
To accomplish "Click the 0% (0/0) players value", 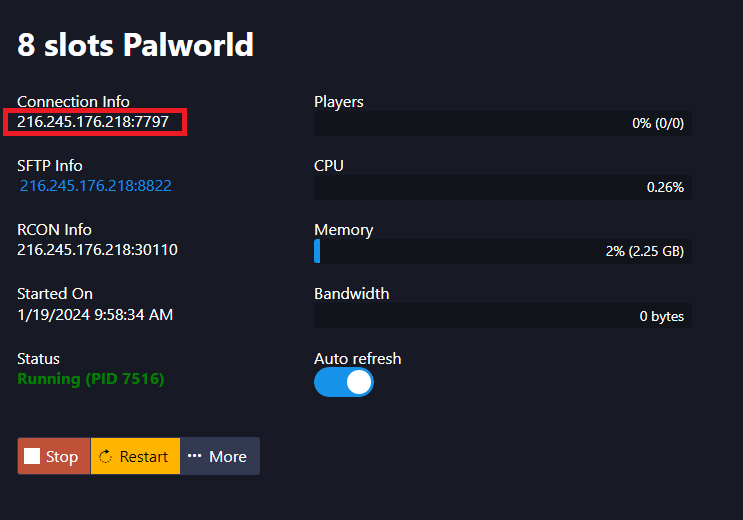I will 658,123.
